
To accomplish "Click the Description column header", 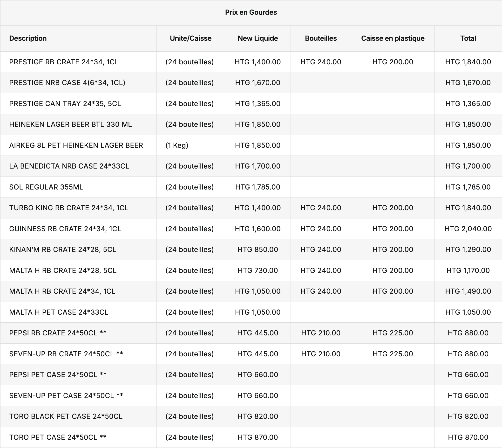I will pyautogui.click(x=28, y=38).
